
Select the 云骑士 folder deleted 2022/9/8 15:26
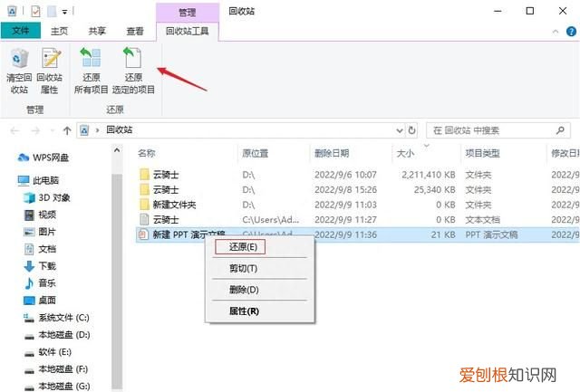(x=357, y=189)
